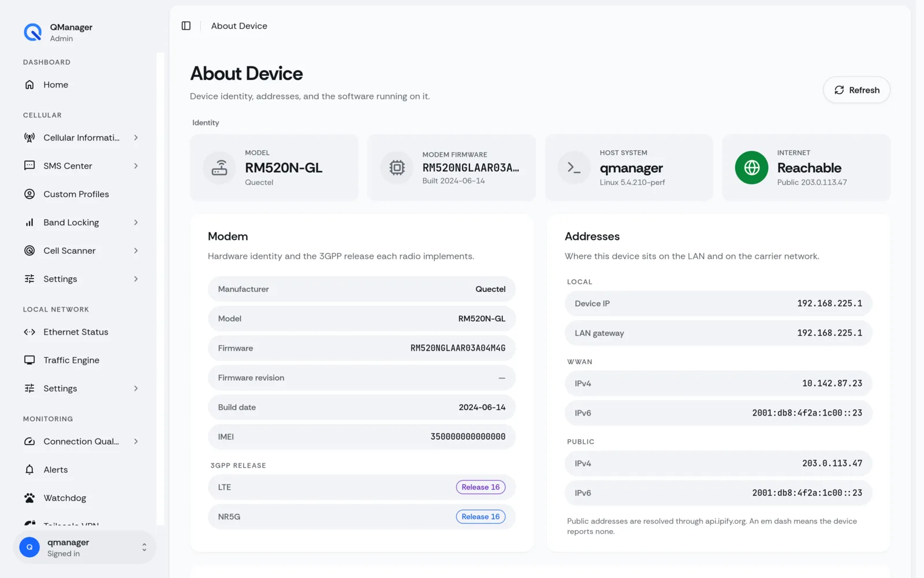Screen dimensions: 924x578
Task: Expand the Cell Scanner submenu chevron
Action: (136, 251)
